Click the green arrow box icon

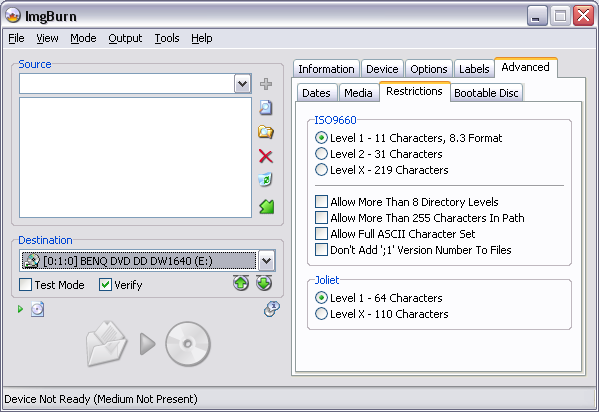pyautogui.click(x=266, y=207)
